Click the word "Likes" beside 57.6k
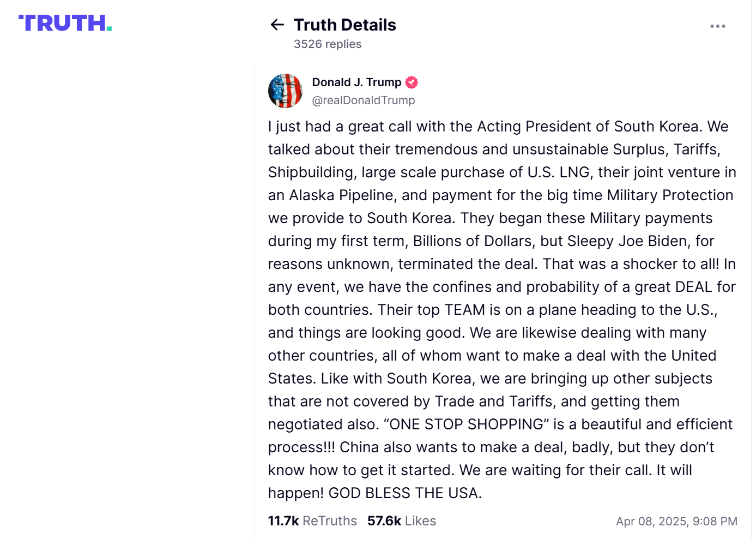The image size is (756, 539). pyautogui.click(x=420, y=521)
